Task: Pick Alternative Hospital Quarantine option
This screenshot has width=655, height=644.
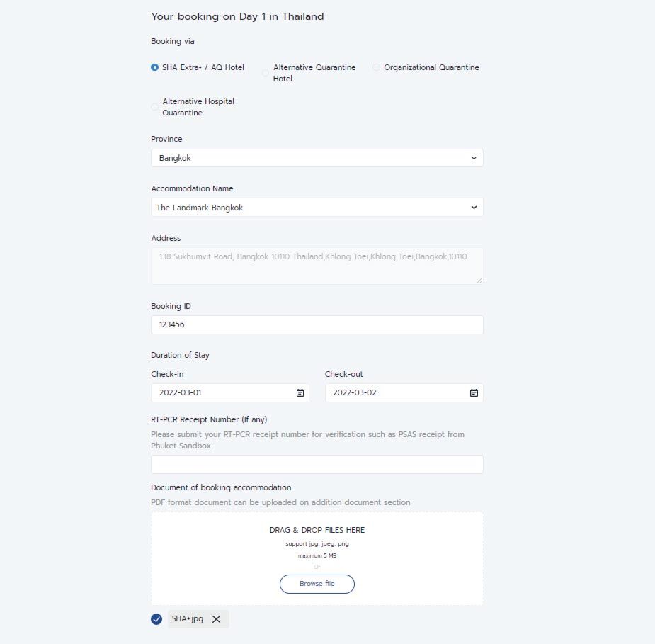Action: pos(155,107)
